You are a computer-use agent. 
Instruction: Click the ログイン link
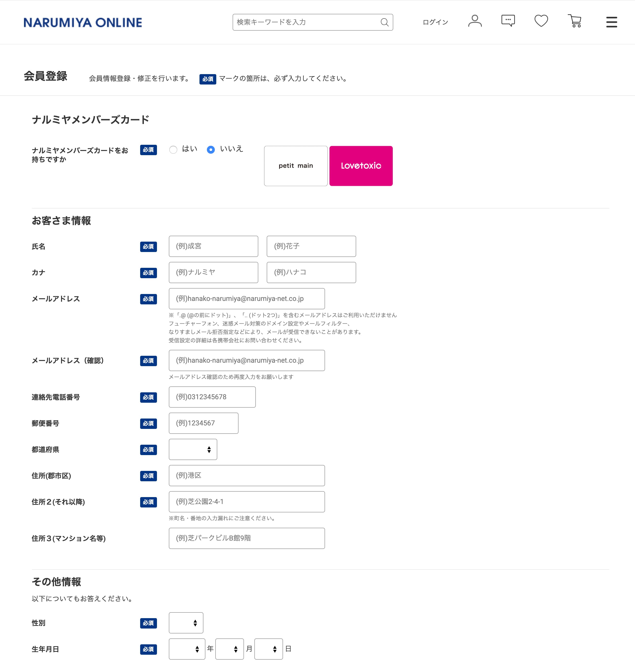tap(435, 22)
